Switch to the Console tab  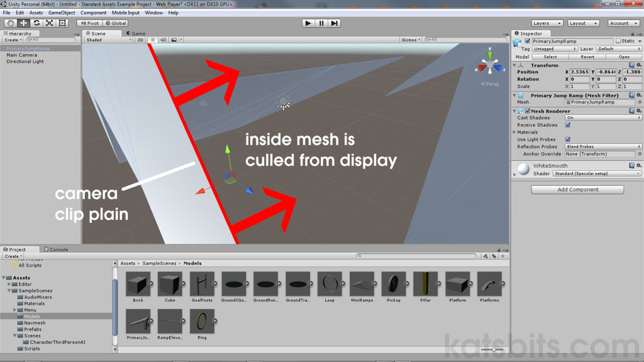pyautogui.click(x=56, y=249)
